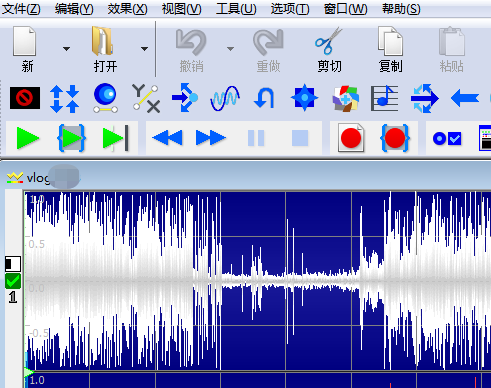Expand the undo history dropdown arrow
This screenshot has width=491, height=388.
coord(230,49)
